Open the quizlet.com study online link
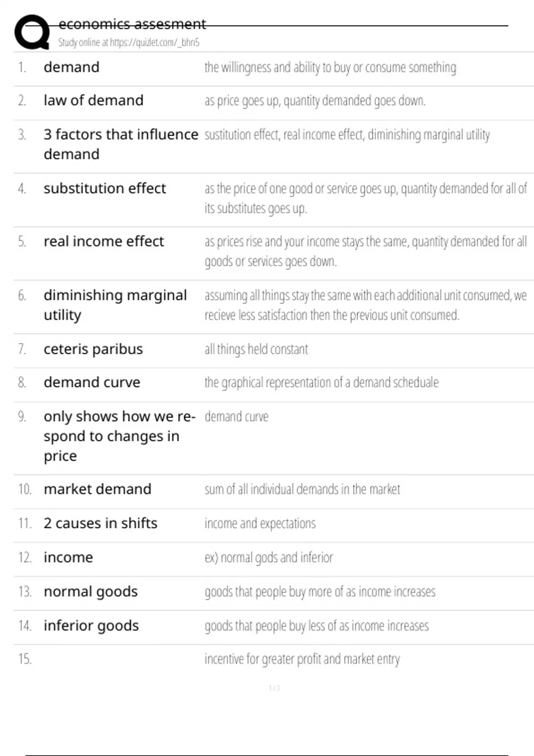Viewport: 534px width, 756px height. click(x=129, y=43)
